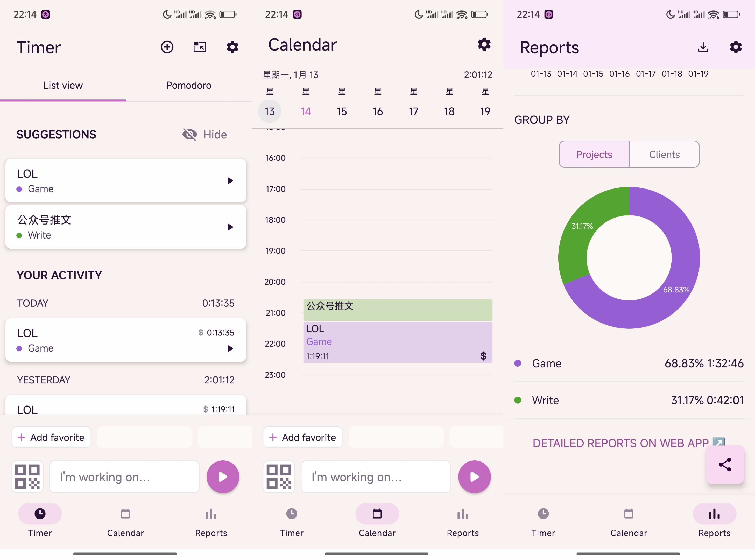The height and width of the screenshot is (560, 755).
Task: Select Clients in Group By toggle
Action: click(664, 155)
